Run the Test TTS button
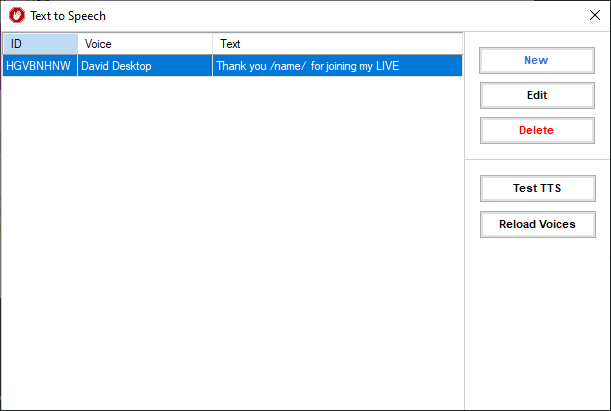The height and width of the screenshot is (411, 611). pyautogui.click(x=538, y=189)
